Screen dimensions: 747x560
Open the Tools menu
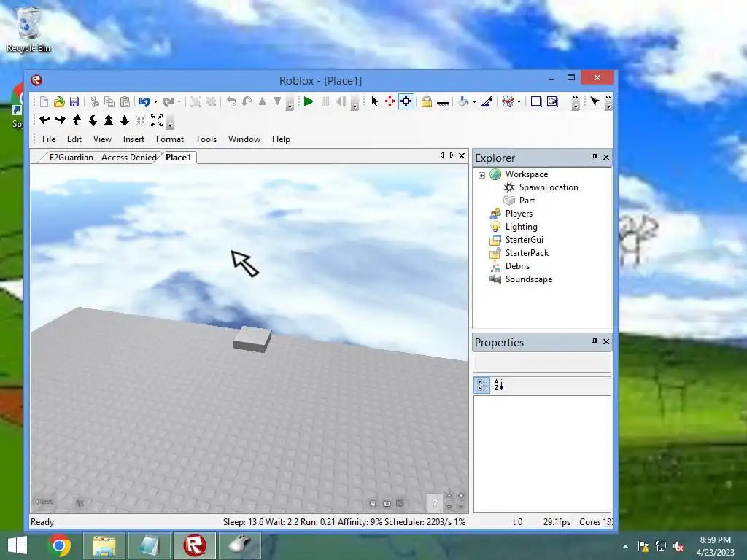tap(206, 139)
